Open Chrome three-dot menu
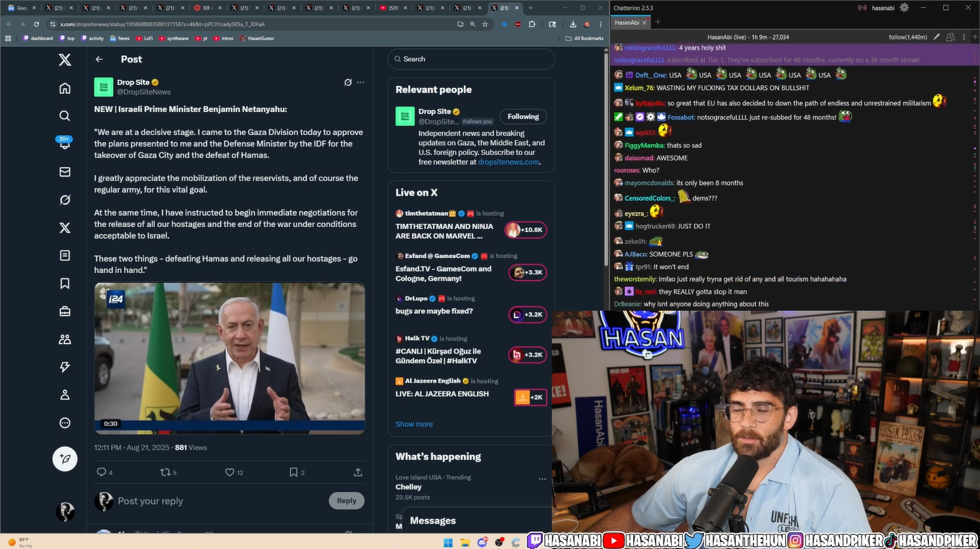 point(601,24)
